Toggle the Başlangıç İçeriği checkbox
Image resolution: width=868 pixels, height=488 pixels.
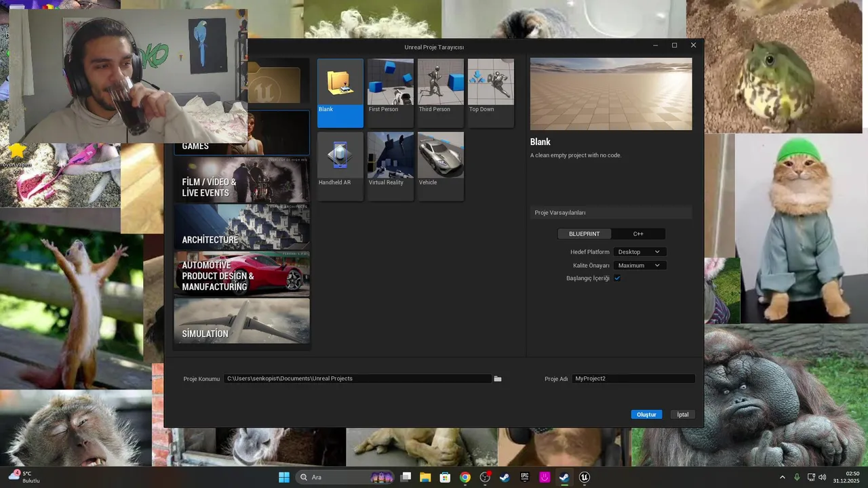pos(617,279)
